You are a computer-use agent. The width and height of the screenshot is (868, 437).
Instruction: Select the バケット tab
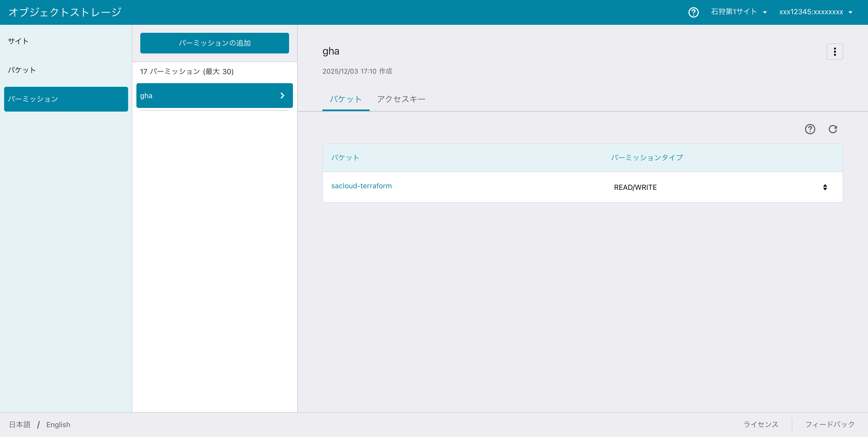[x=345, y=99]
